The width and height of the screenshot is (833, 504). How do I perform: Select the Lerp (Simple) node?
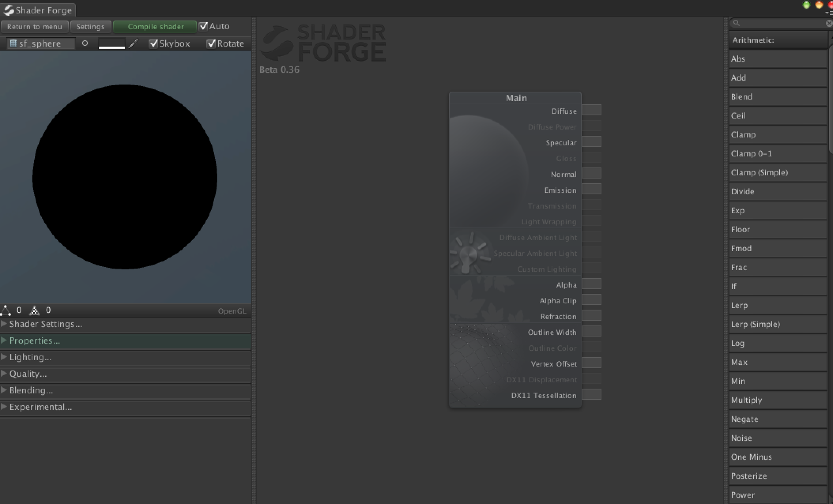point(778,324)
